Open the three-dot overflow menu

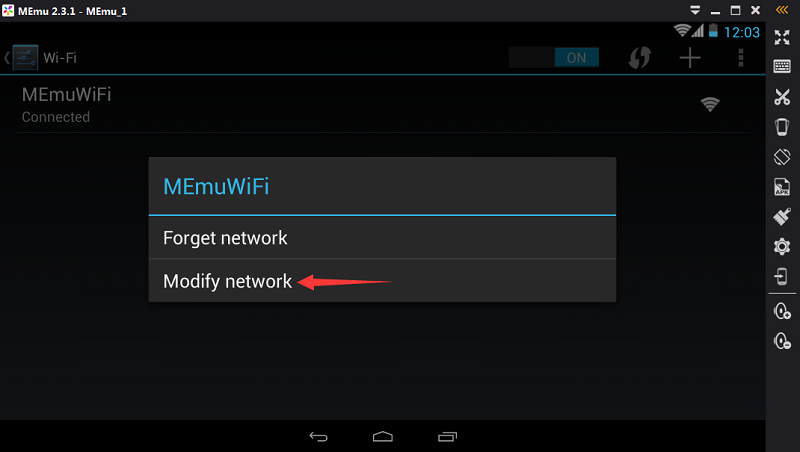point(741,58)
